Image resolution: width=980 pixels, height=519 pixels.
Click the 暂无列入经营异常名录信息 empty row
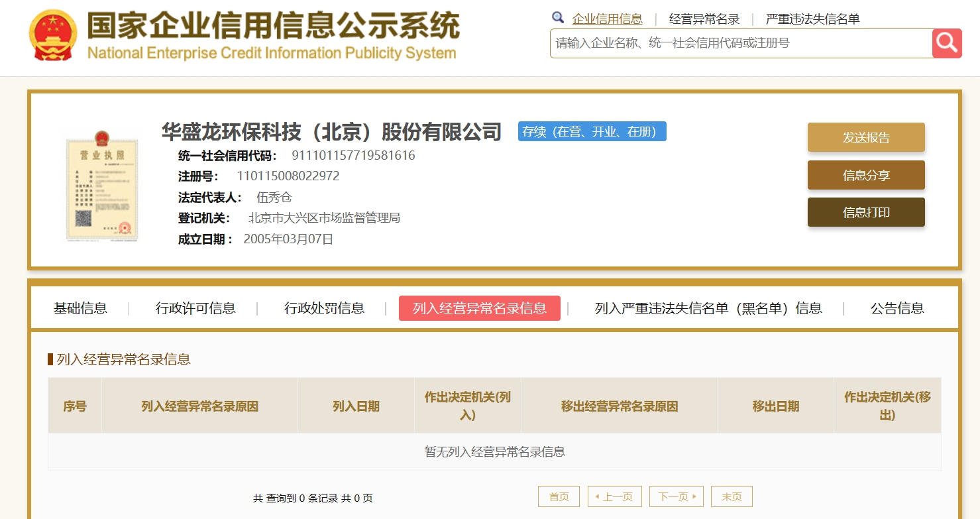click(494, 452)
